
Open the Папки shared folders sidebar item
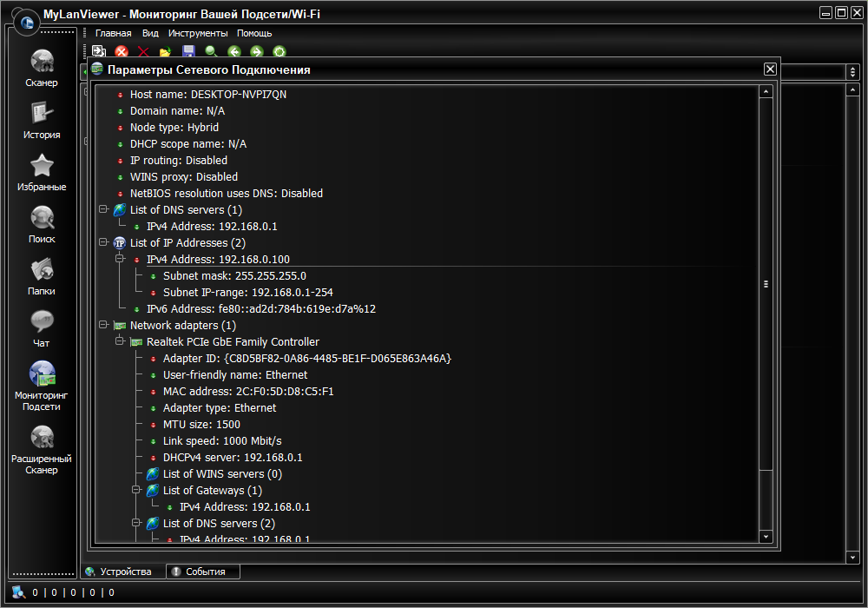point(42,276)
